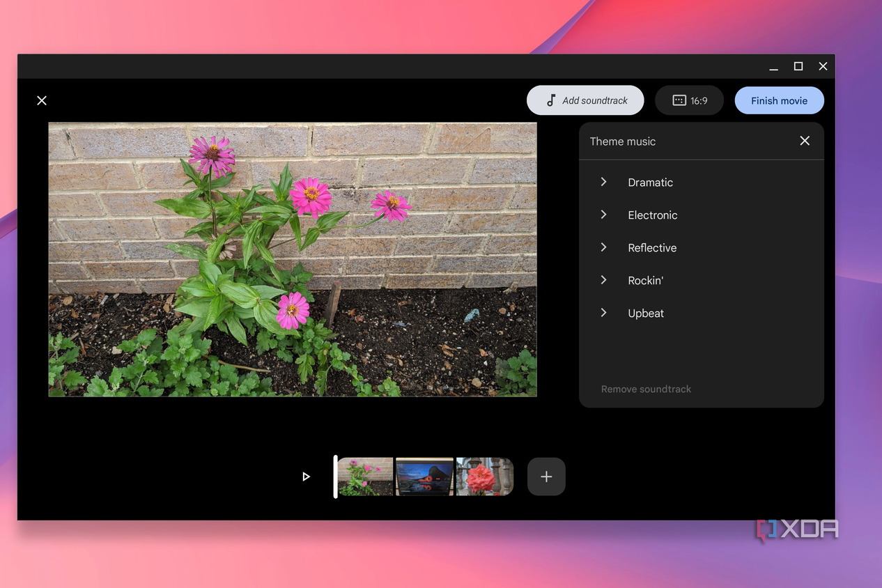
Task: Close the movie editor with the X
Action: pos(42,100)
